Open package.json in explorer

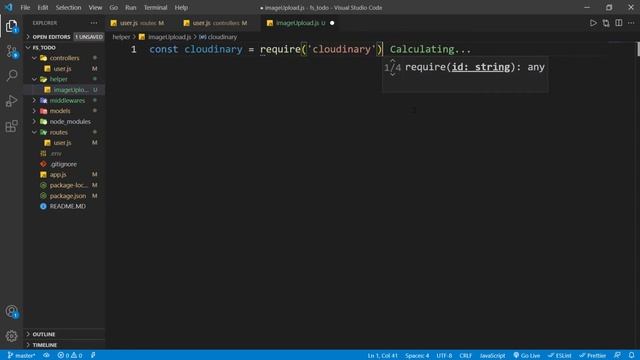pyautogui.click(x=64, y=196)
